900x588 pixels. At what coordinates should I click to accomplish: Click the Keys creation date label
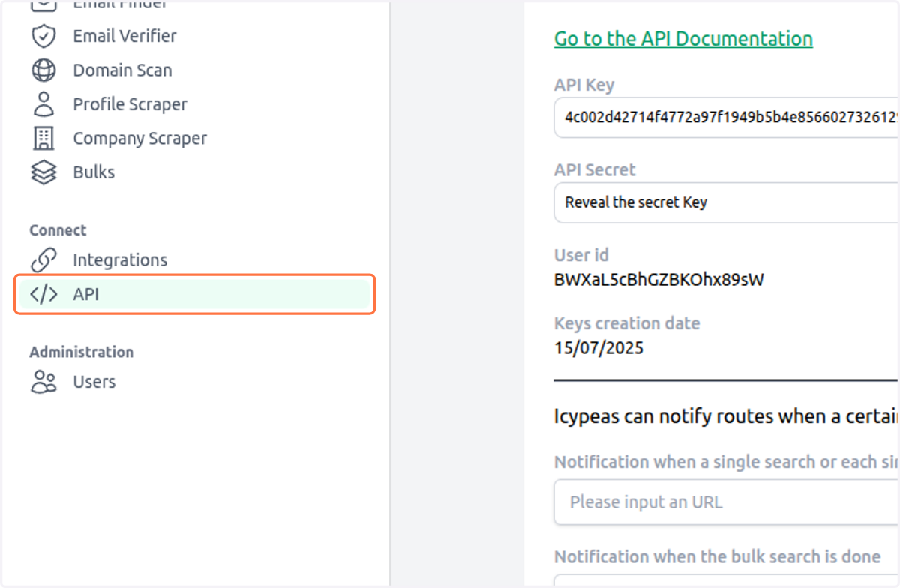tap(627, 324)
